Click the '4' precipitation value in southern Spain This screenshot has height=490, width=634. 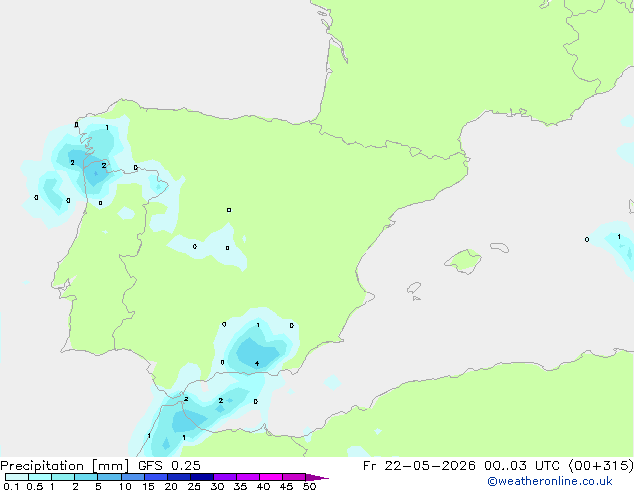[x=257, y=363]
